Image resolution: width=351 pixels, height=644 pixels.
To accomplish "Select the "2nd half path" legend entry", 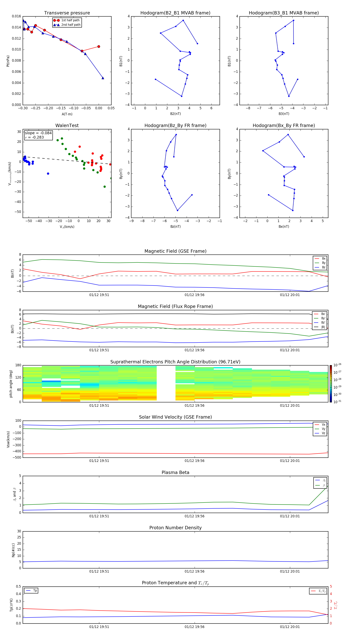I will point(67,25).
